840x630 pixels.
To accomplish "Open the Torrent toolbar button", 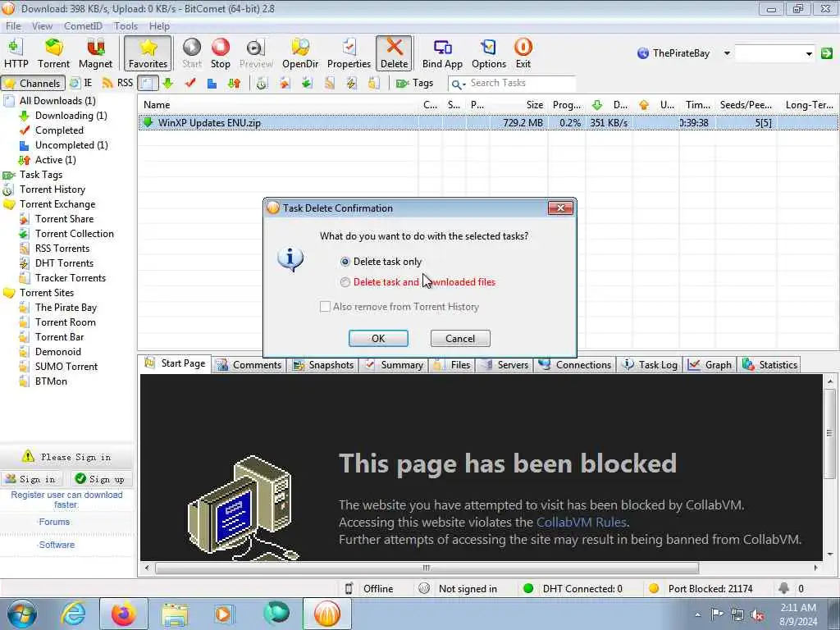I will [x=53, y=53].
